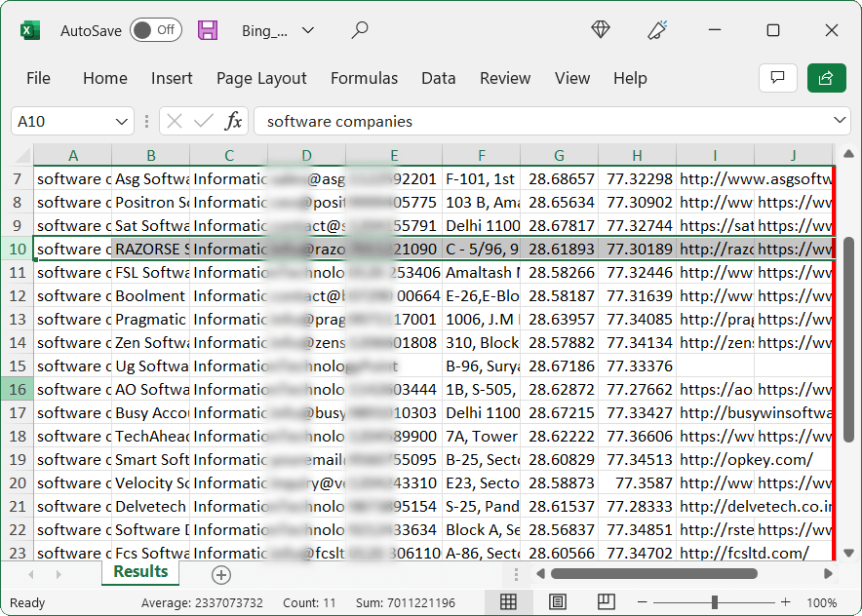Open Insert Function fx button
Image resolution: width=862 pixels, height=616 pixels.
click(x=234, y=121)
